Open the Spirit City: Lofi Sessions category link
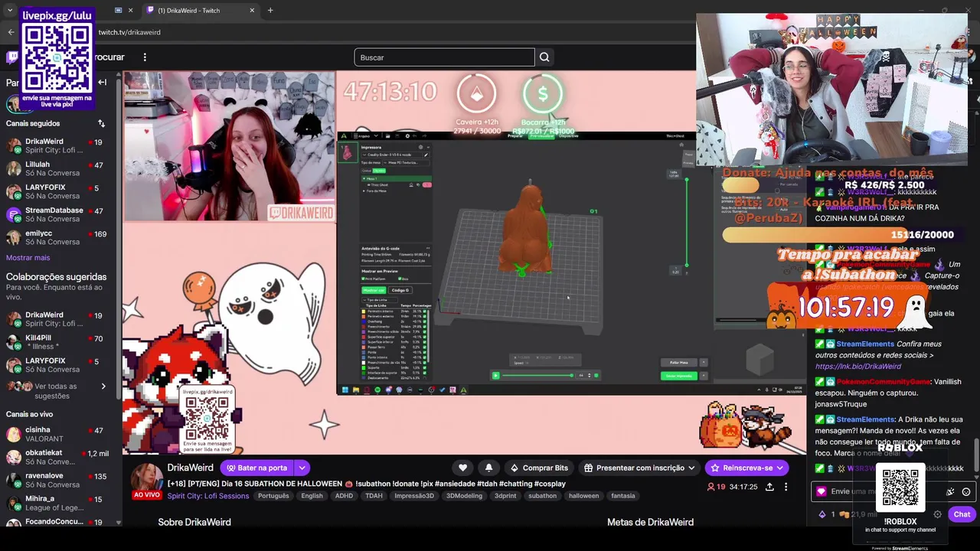Screen dimensions: 980x551 208,496
